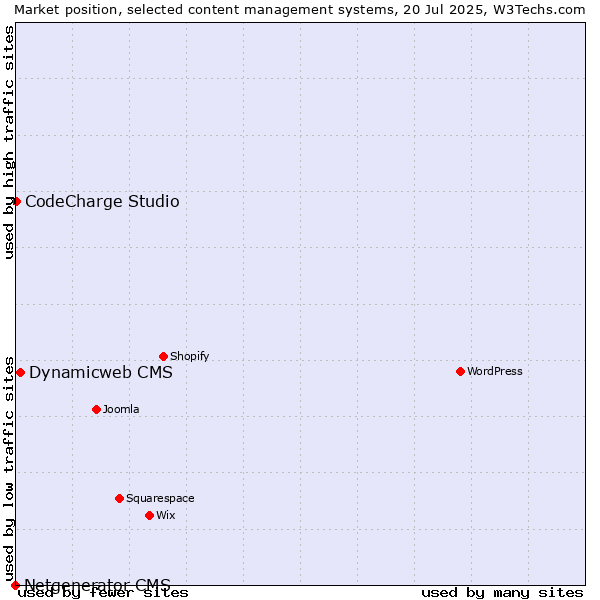Click the 'used by low traffic sites' axis label
Image resolution: width=600 pixels, height=600 pixels.
click(8, 469)
